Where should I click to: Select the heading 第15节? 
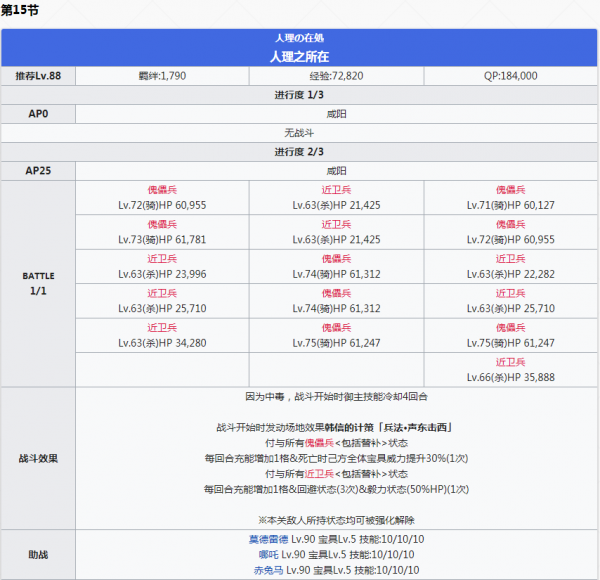pyautogui.click(x=20, y=10)
